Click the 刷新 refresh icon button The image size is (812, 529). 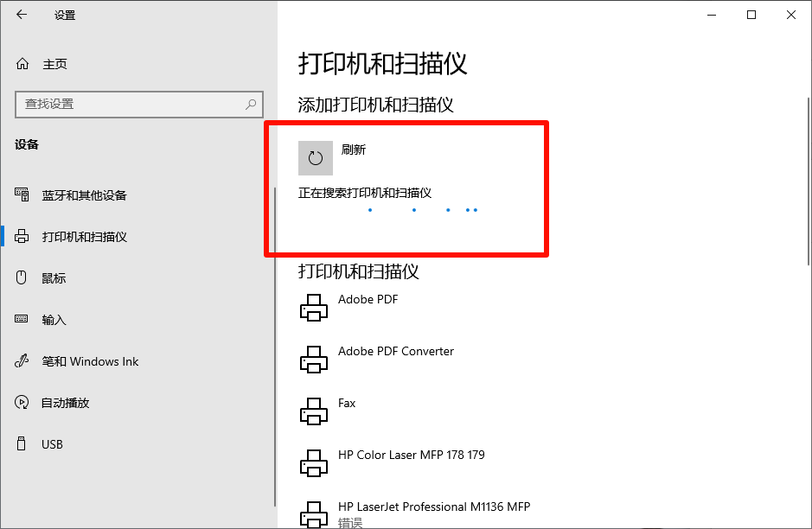point(316,158)
